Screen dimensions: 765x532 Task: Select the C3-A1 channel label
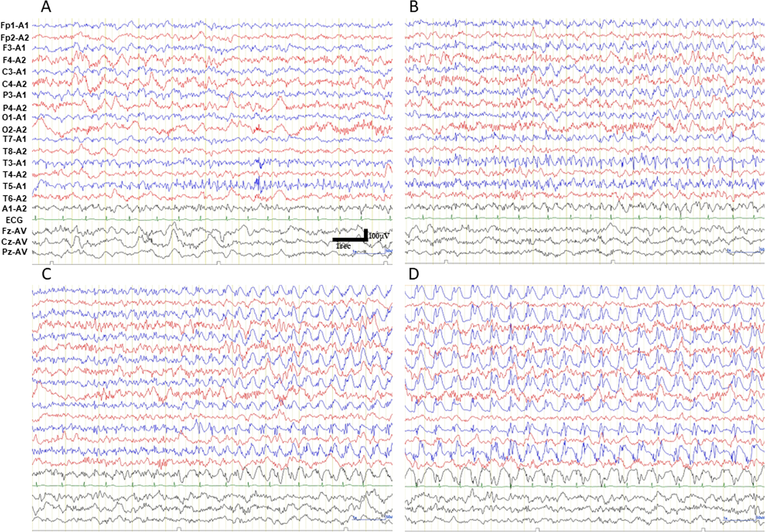(14, 72)
